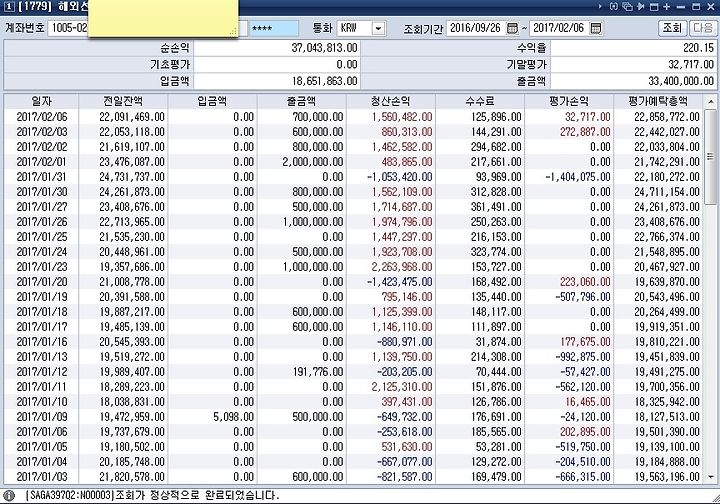720x504 pixels.
Task: Click the masked password field
Action: click(x=274, y=28)
